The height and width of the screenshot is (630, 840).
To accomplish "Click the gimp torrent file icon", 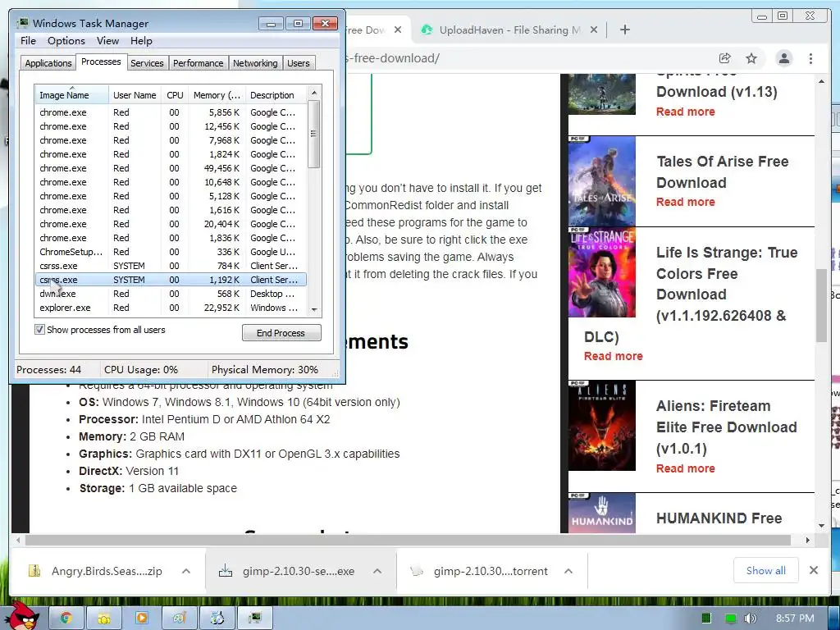I will pyautogui.click(x=417, y=571).
